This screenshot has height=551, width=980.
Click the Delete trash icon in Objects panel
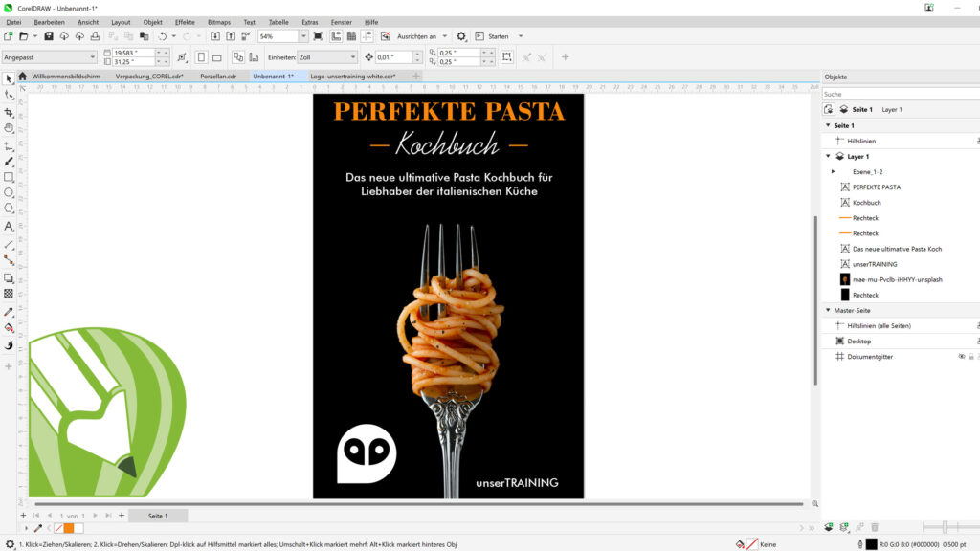875,527
